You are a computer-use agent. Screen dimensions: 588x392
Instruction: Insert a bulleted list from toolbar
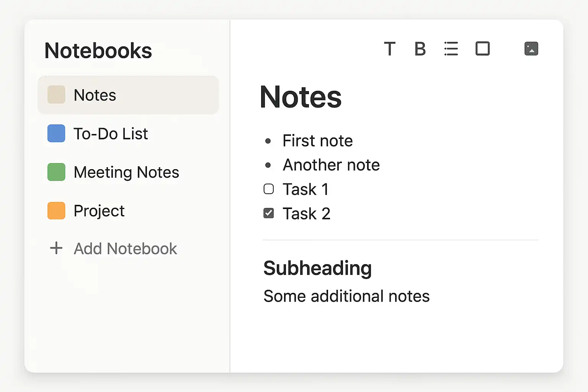point(451,49)
